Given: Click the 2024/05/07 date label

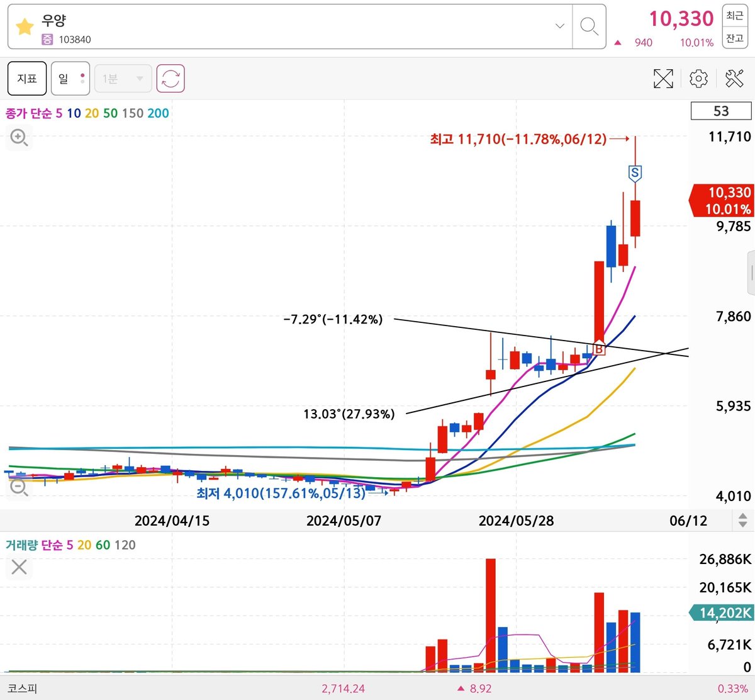Looking at the screenshot, I should click(344, 521).
